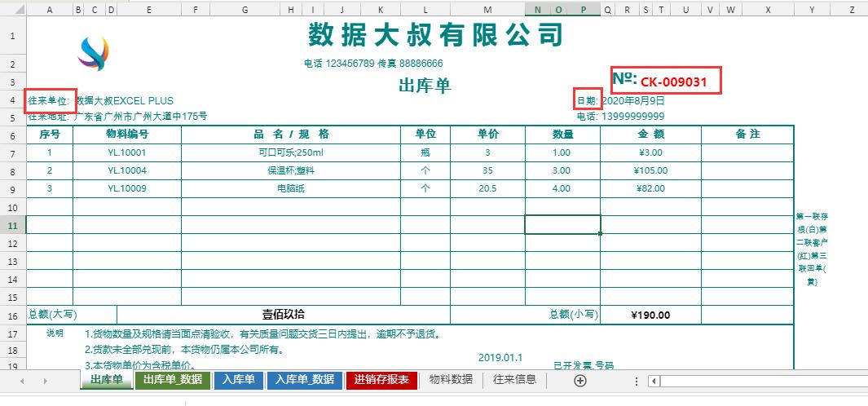Click material code YL.10009
The height and width of the screenshot is (406, 868).
pyautogui.click(x=127, y=188)
